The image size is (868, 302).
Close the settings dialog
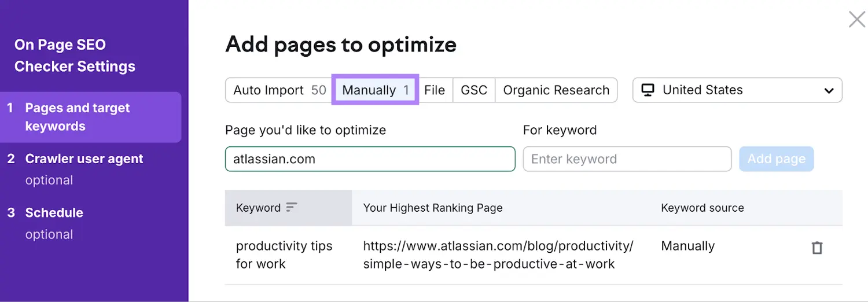point(856,20)
